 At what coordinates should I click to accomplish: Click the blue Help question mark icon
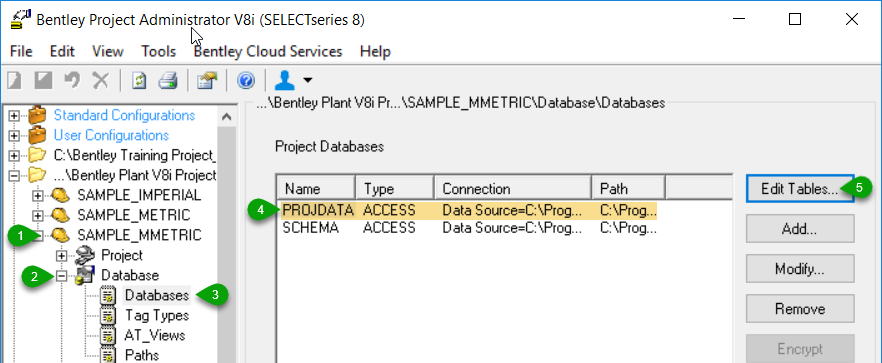pos(245,81)
